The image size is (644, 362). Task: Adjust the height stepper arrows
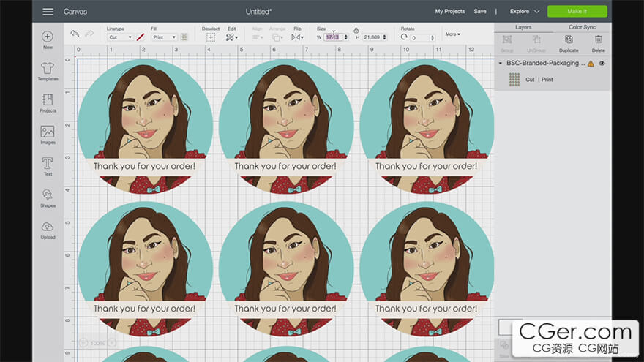pyautogui.click(x=385, y=37)
